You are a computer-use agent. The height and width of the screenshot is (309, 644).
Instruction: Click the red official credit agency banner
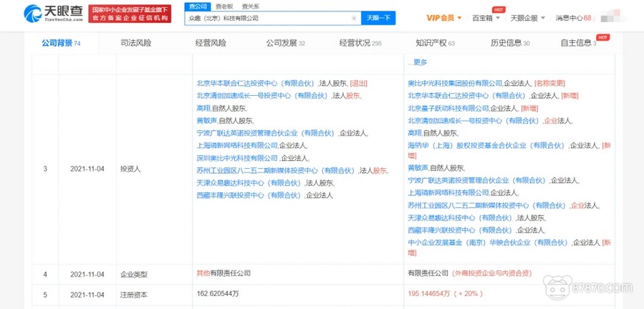pos(130,12)
